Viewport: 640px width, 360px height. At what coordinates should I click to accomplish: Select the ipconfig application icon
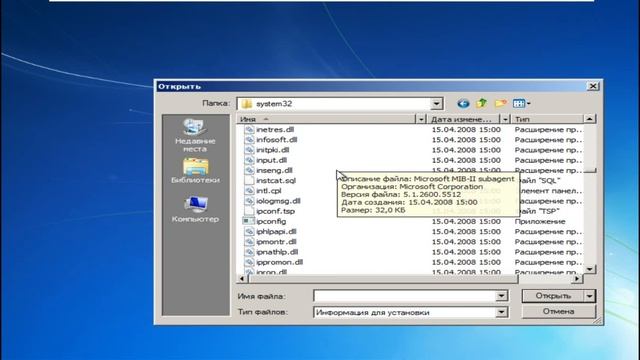coord(248,221)
